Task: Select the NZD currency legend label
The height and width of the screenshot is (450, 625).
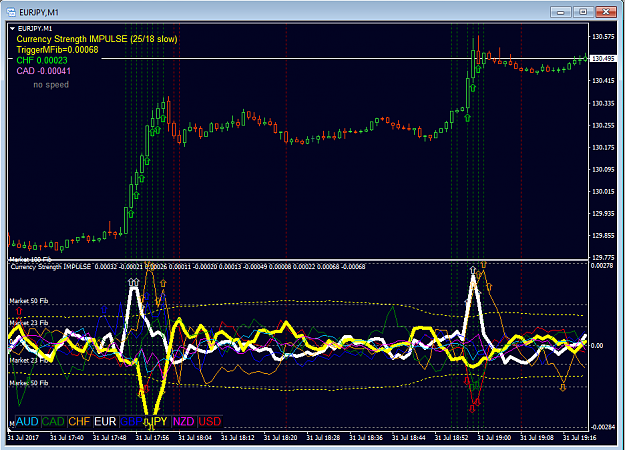Action: point(183,421)
